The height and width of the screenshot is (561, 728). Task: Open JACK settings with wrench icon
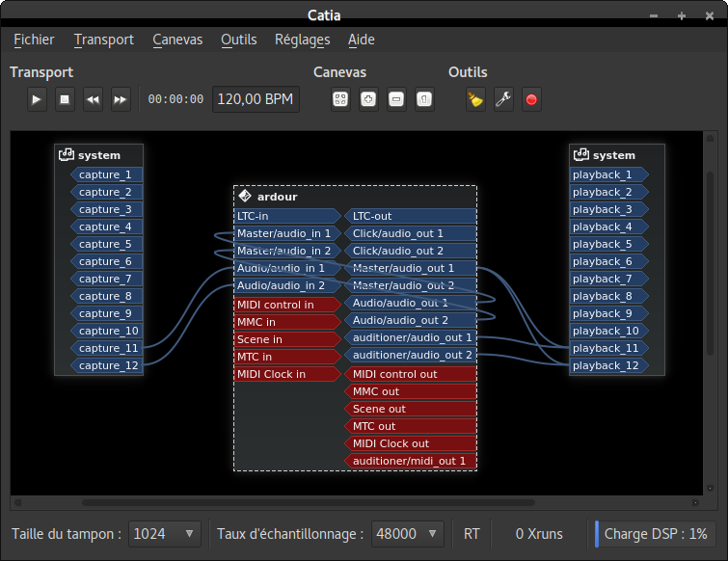tap(502, 99)
